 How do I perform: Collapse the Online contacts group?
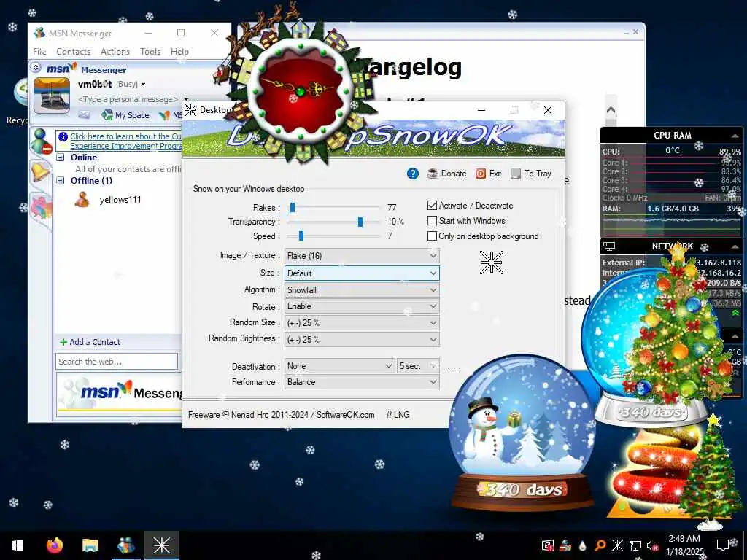[x=61, y=157]
